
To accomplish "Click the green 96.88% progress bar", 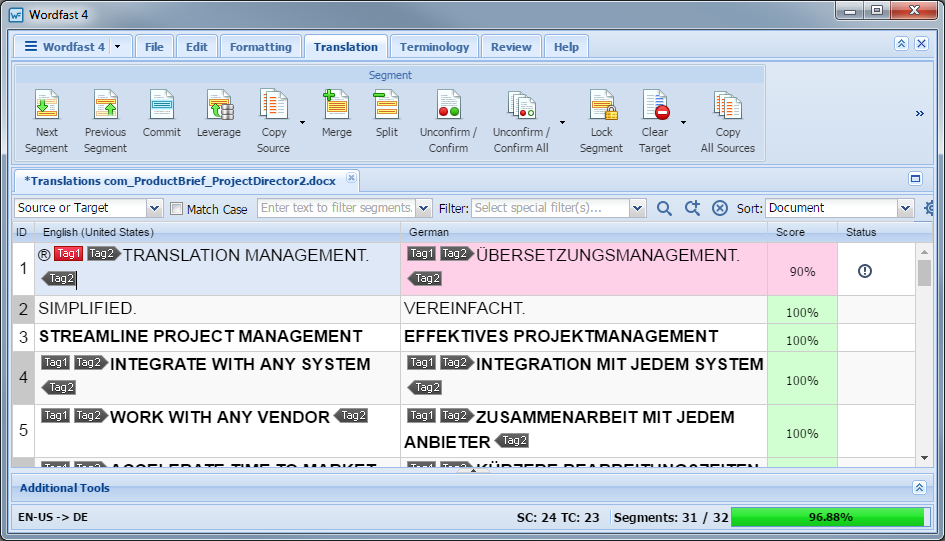I will [x=830, y=517].
